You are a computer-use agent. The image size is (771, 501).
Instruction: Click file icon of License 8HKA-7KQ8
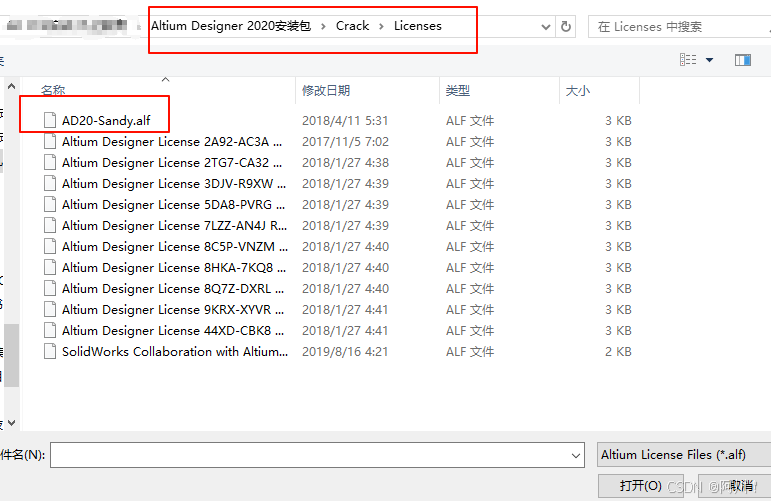(x=50, y=268)
